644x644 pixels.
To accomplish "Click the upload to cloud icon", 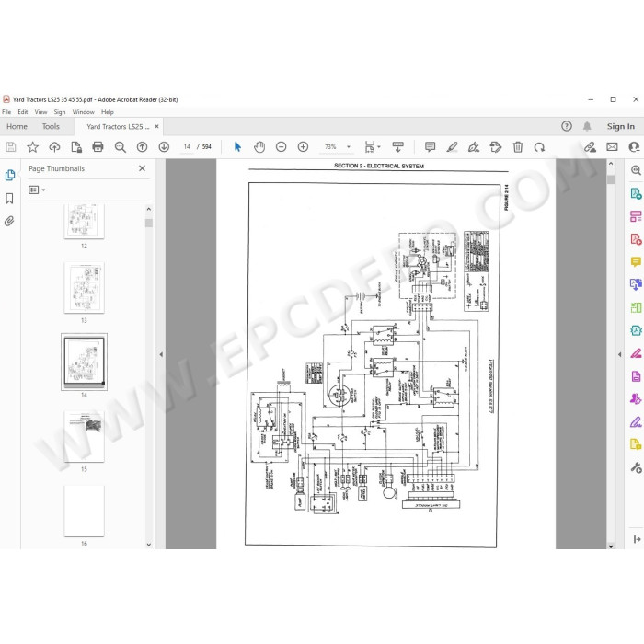I will (x=54, y=146).
